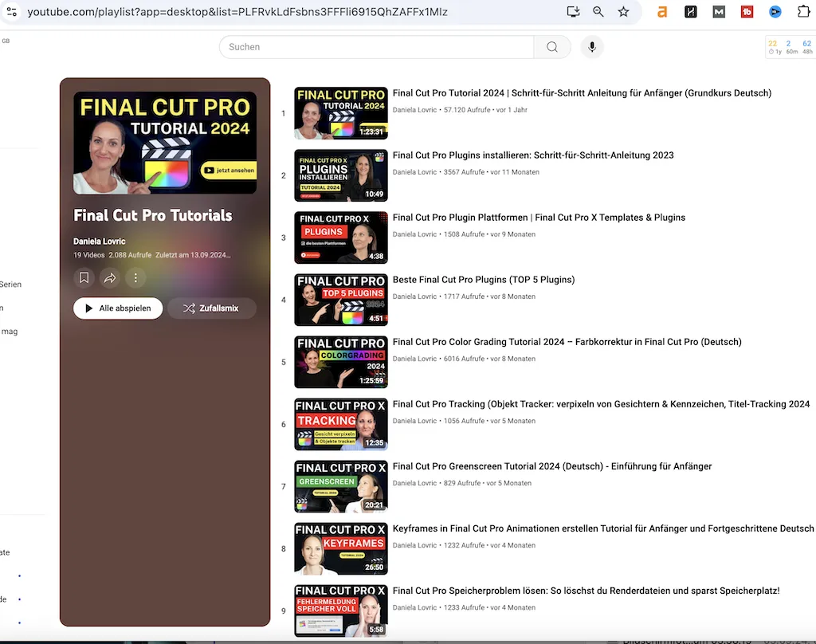Open Fehlermeldung Speicher Voll thumbnail
816x644 pixels.
[x=341, y=611]
